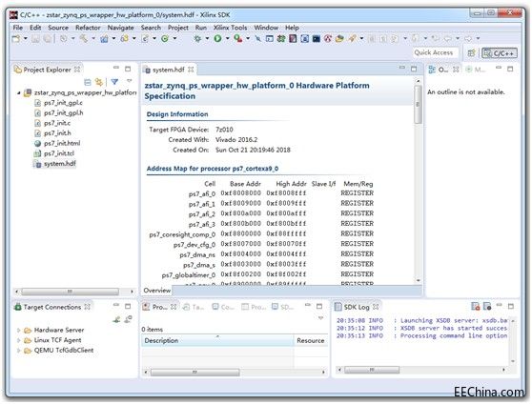
Task: Click the Problems panel horizontal scrollbar
Action: (x=194, y=373)
